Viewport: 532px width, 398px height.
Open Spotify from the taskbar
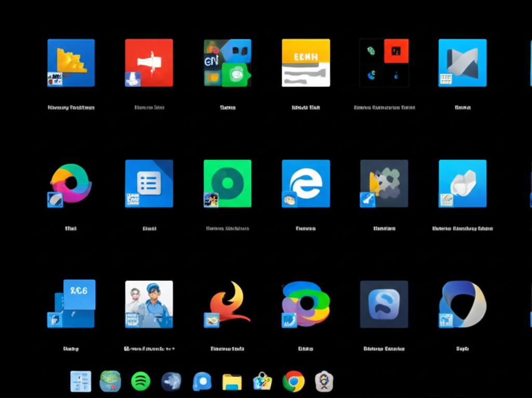tap(140, 381)
